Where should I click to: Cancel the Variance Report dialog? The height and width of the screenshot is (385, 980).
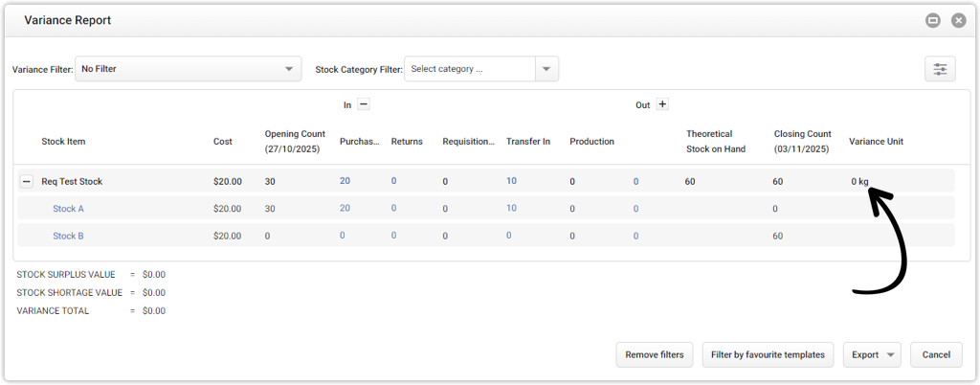pos(936,354)
